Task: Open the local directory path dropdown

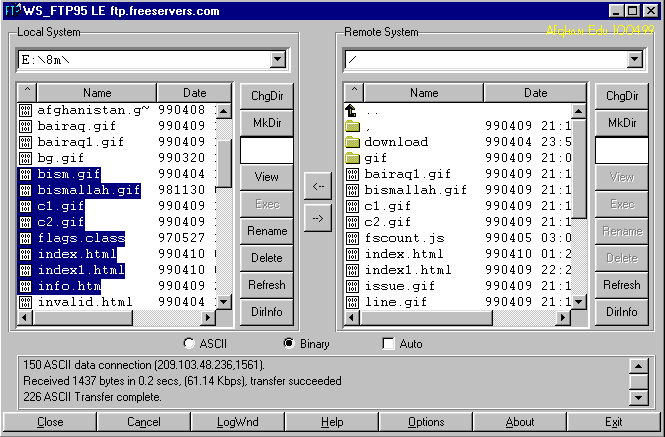Action: [x=284, y=60]
